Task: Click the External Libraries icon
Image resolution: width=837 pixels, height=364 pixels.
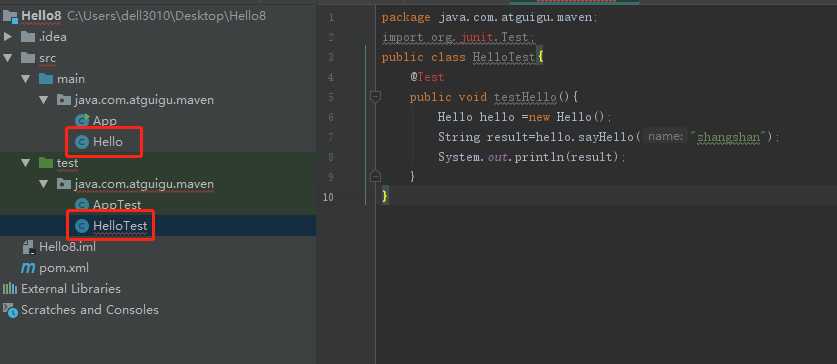Action: click(x=10, y=289)
